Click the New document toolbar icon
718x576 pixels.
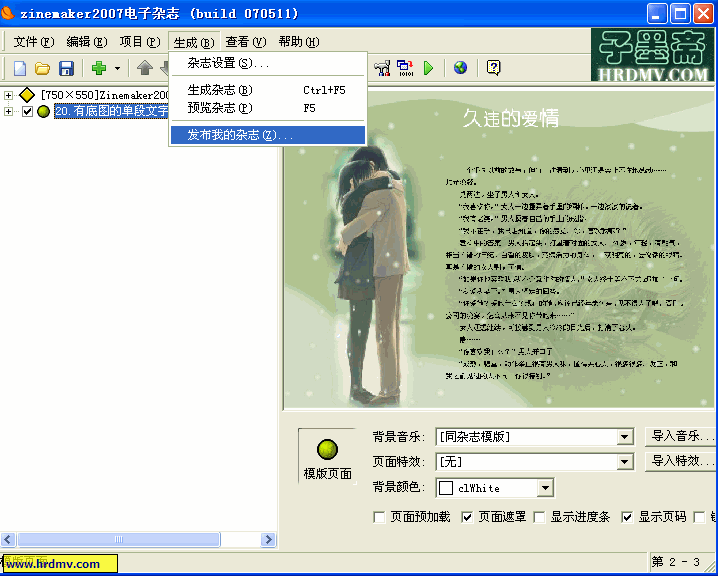tap(20, 69)
